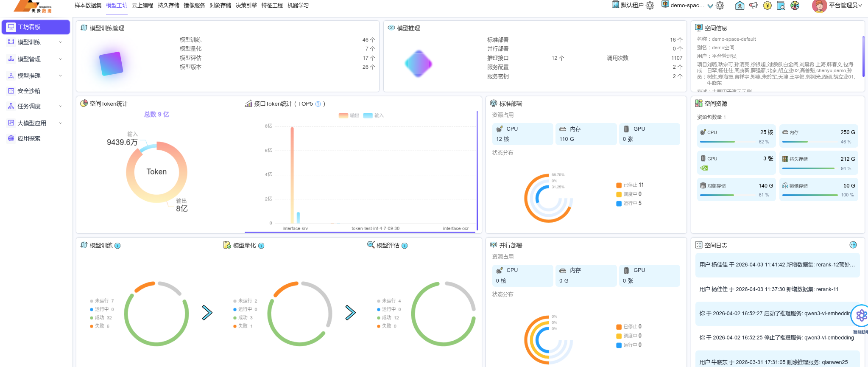
Task: Open the colorful theme wheel icon
Action: 795,6
